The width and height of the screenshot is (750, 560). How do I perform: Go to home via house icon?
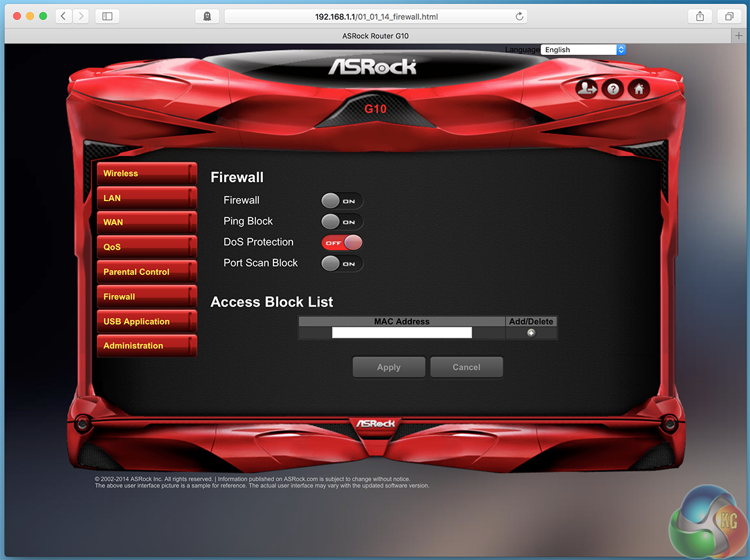pos(639,89)
